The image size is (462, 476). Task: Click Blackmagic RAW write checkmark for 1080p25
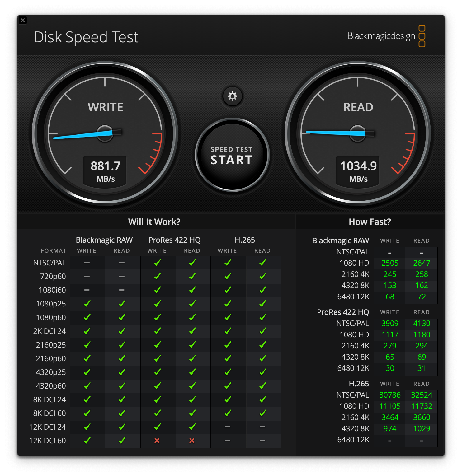click(x=87, y=303)
